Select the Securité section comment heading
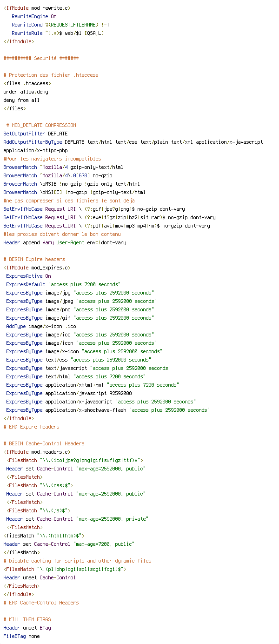This screenshot has height=644, width=279. point(41,58)
